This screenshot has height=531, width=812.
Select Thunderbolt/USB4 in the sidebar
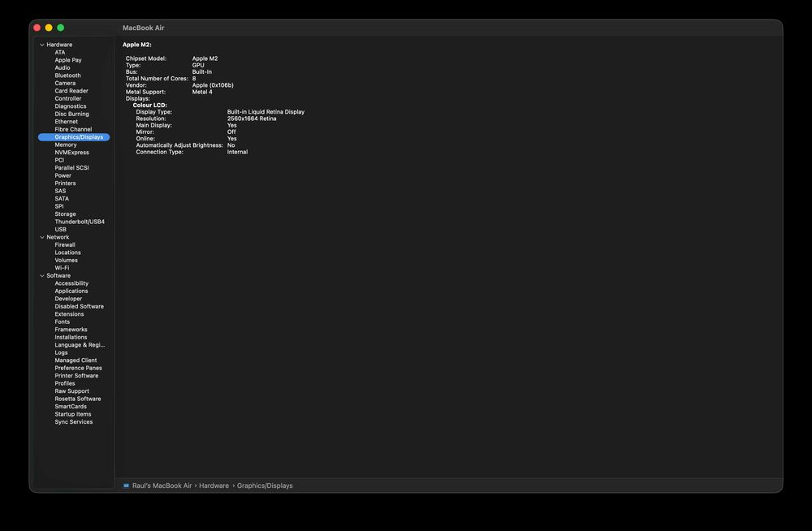[80, 222]
